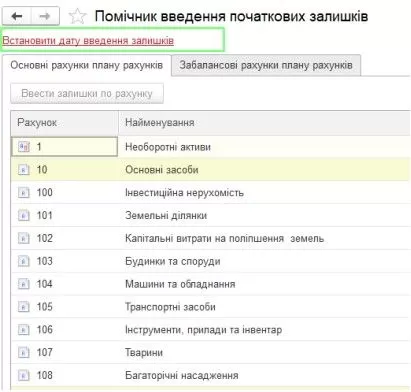Image resolution: width=411 pixels, height=392 pixels.
Task: Select the Земельні ділянки name cell
Action: point(265,215)
